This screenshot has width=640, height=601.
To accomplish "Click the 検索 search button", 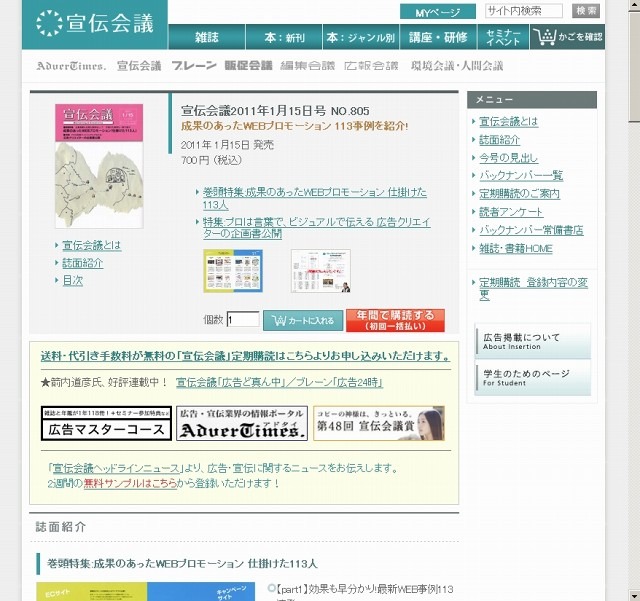I will tap(586, 11).
